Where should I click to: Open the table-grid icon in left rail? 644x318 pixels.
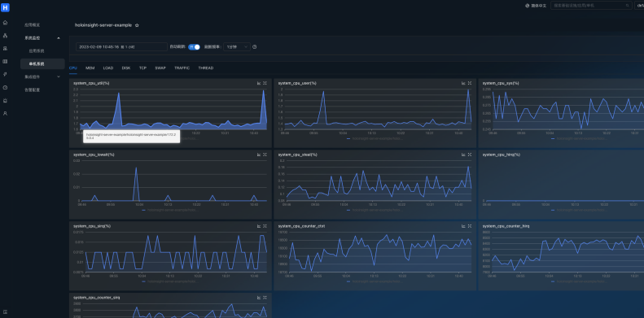[5, 62]
